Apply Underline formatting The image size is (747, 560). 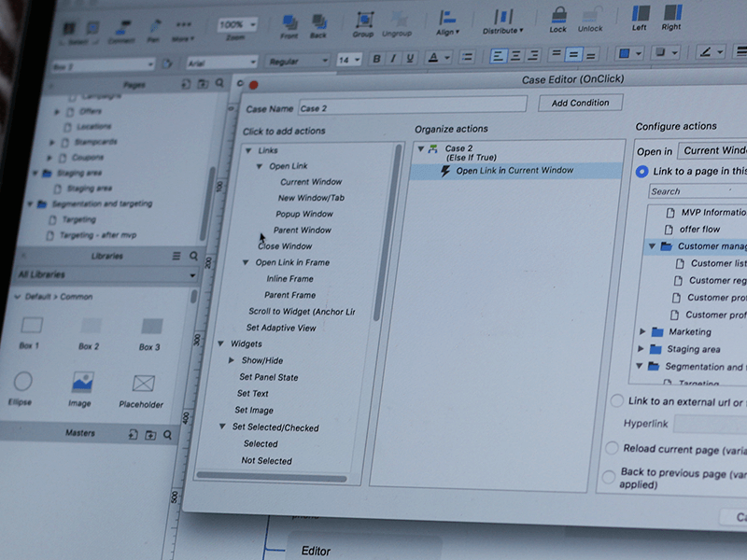pos(410,58)
